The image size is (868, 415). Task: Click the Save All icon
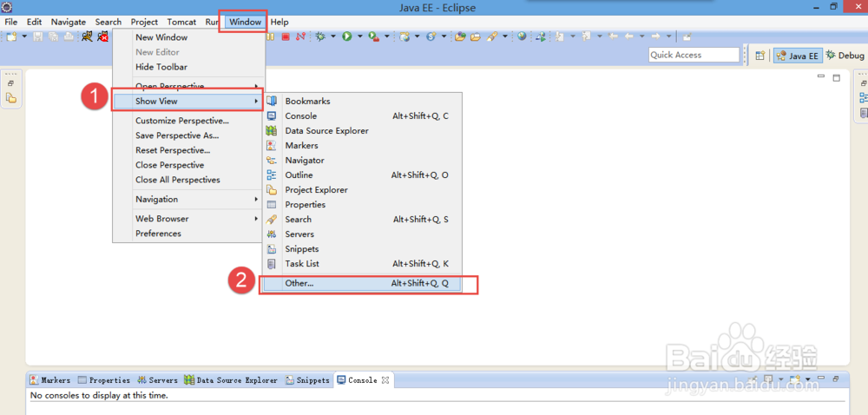tap(53, 36)
